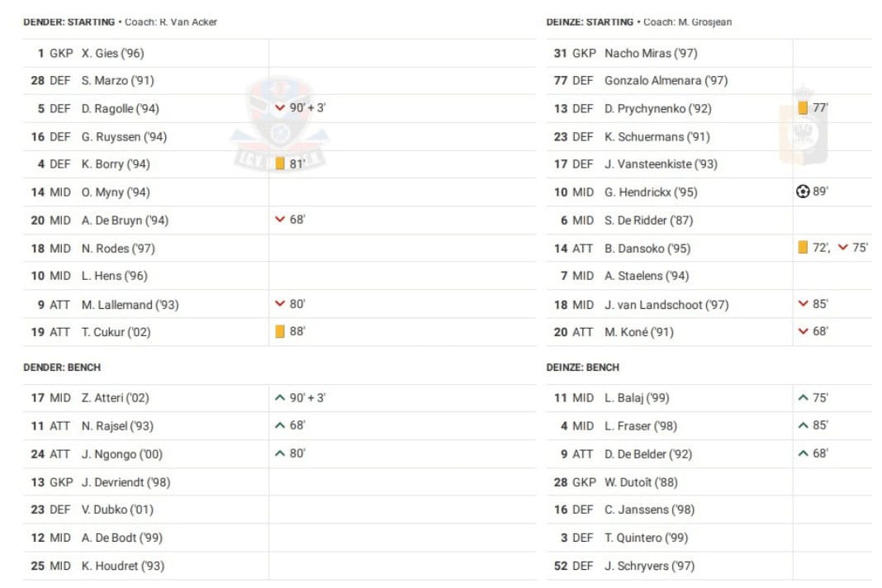Click the substituted-on arrow for Z. Atteri
The width and height of the screenshot is (882, 588).
click(280, 398)
